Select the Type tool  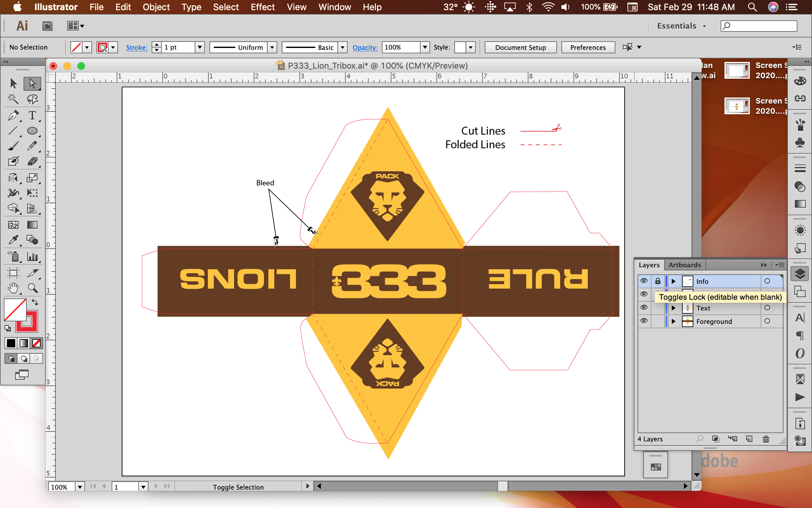coord(32,116)
